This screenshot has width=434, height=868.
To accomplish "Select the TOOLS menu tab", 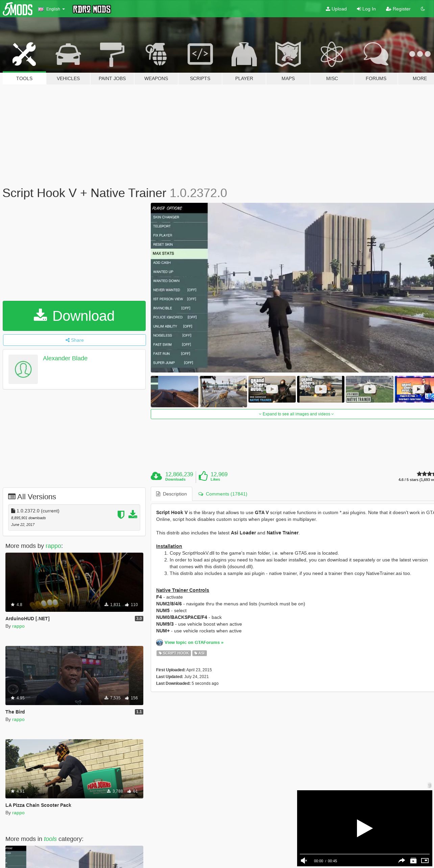I will (x=24, y=78).
